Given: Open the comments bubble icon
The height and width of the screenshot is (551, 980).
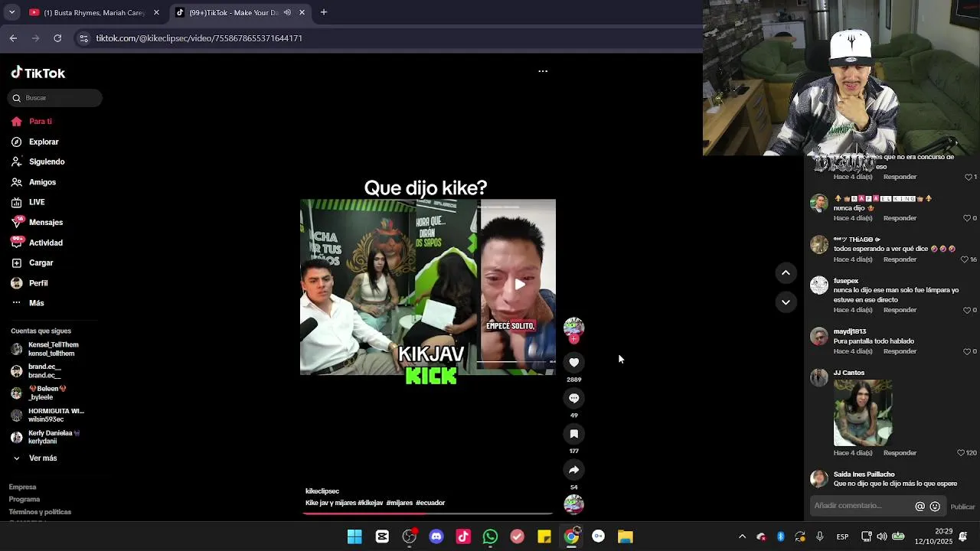Looking at the screenshot, I should point(573,398).
